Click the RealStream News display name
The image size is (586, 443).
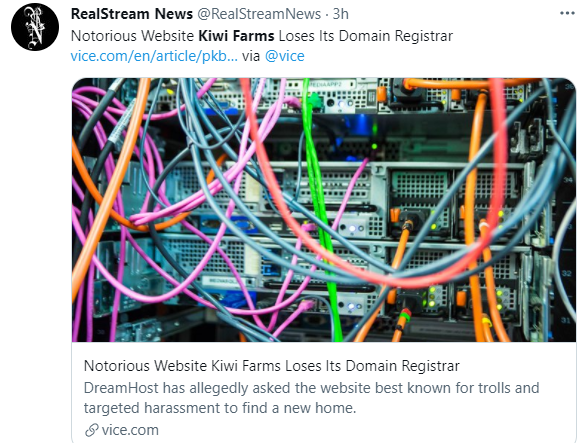coord(132,14)
